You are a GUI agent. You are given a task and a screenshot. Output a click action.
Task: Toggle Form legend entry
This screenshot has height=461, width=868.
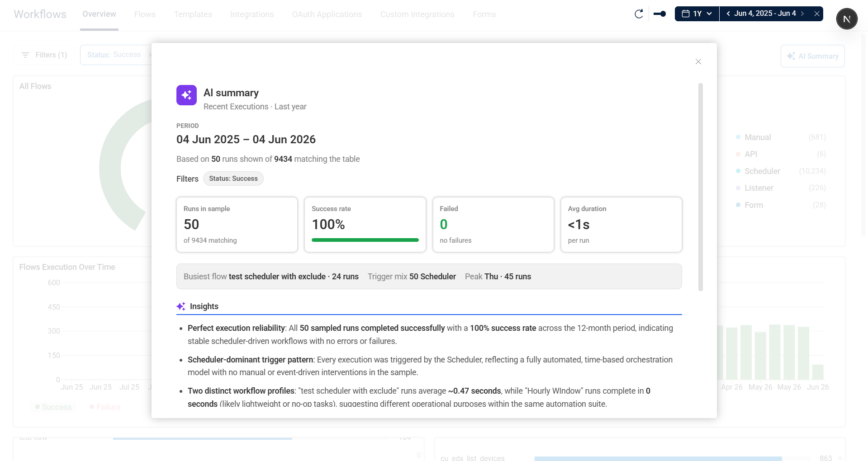click(754, 205)
